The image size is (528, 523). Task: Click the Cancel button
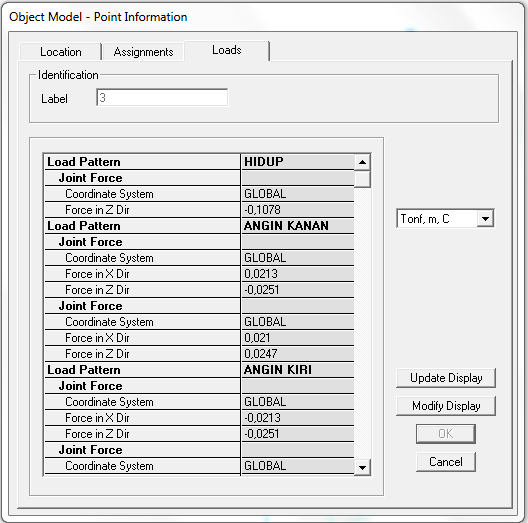click(446, 462)
